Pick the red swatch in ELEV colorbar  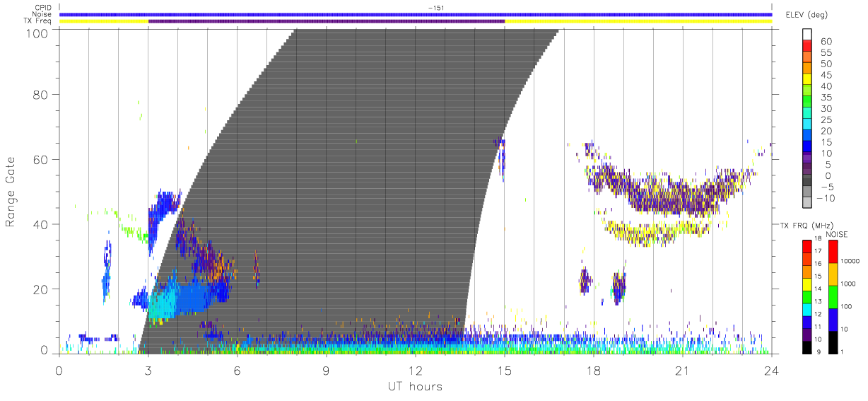pos(807,46)
